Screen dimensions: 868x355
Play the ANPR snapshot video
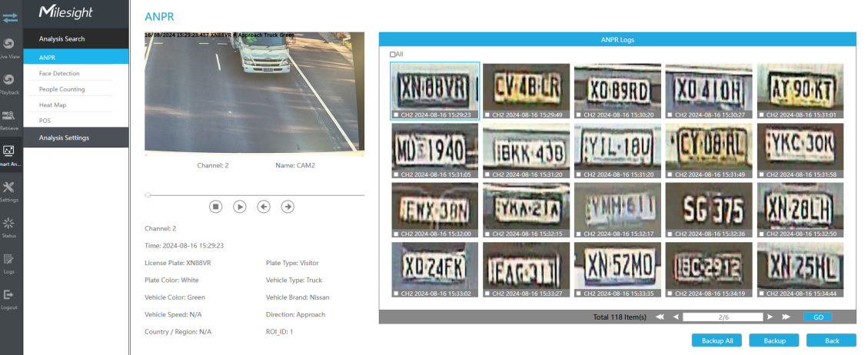coord(239,206)
